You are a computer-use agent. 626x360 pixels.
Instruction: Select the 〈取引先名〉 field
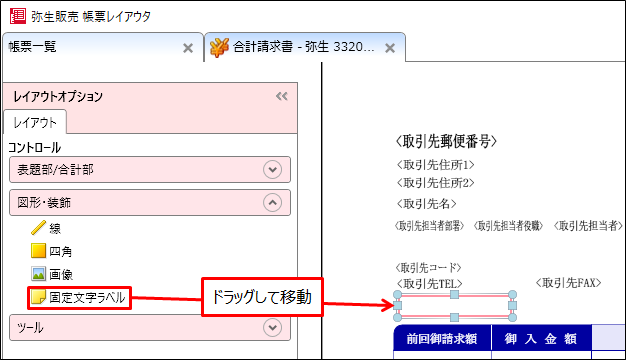(426, 204)
